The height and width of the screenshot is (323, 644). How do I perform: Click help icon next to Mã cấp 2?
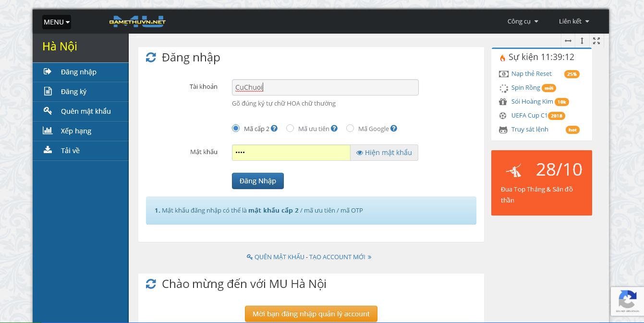tap(274, 129)
